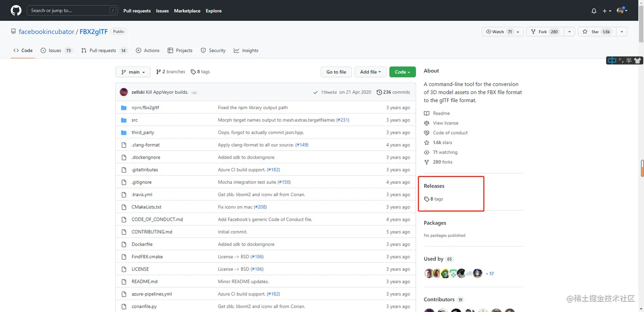Star the repository

click(x=597, y=32)
